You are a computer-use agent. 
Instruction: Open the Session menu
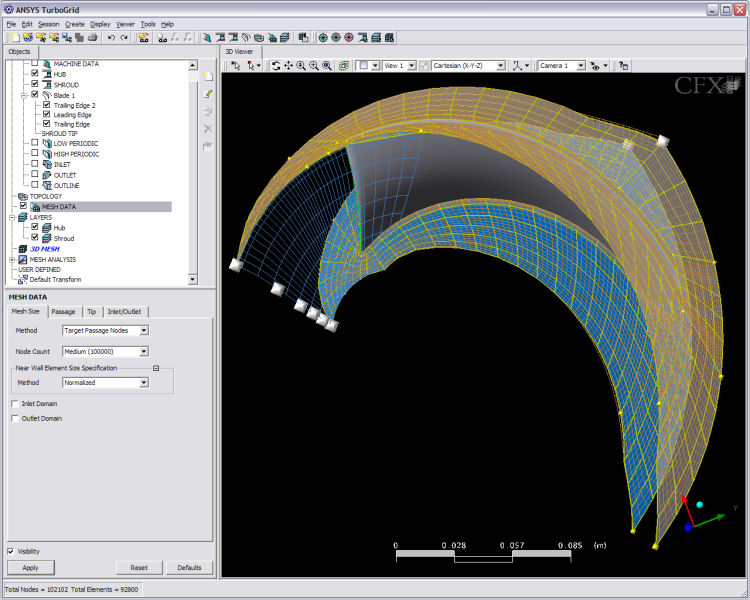(48, 24)
